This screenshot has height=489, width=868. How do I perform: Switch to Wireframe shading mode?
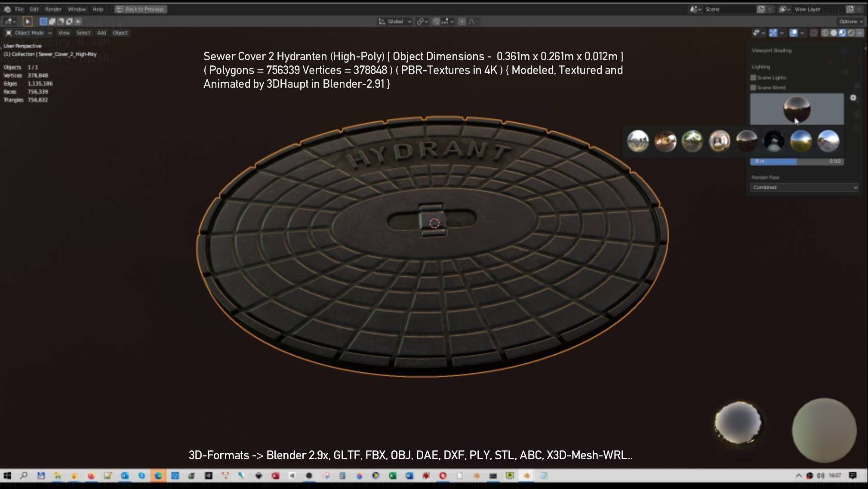(x=825, y=33)
